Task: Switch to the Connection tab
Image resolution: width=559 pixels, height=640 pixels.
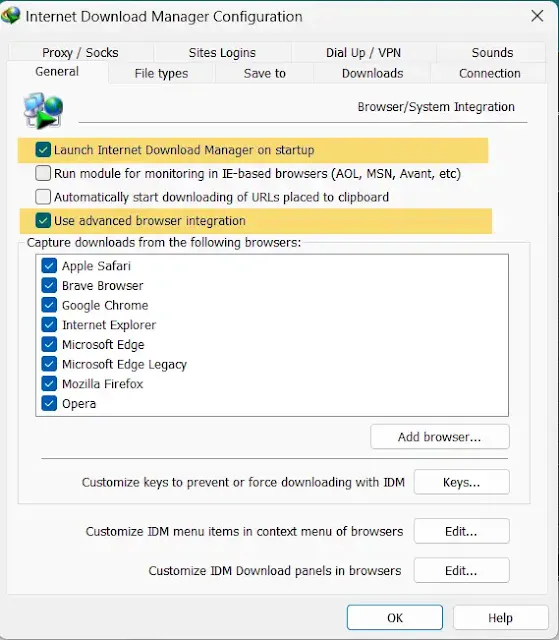Action: coord(489,73)
